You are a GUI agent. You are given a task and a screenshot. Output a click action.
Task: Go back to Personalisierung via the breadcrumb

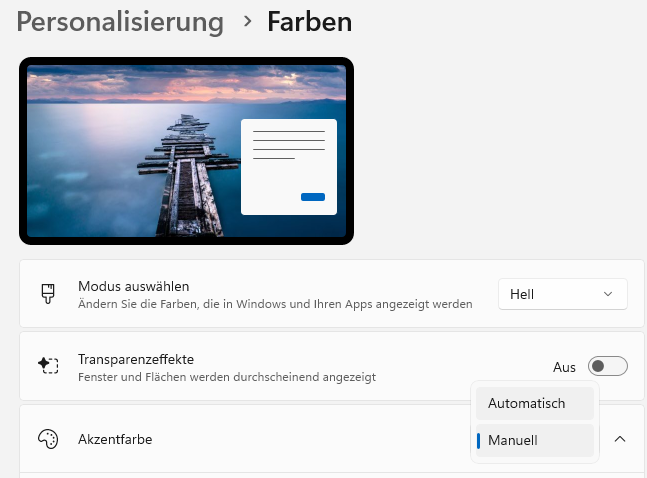[120, 21]
